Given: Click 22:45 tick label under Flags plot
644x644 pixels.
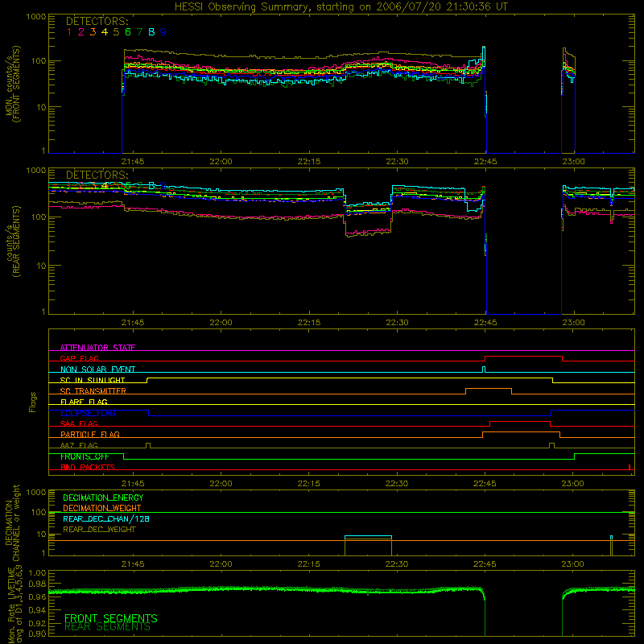Looking at the screenshot, I should (x=485, y=484).
